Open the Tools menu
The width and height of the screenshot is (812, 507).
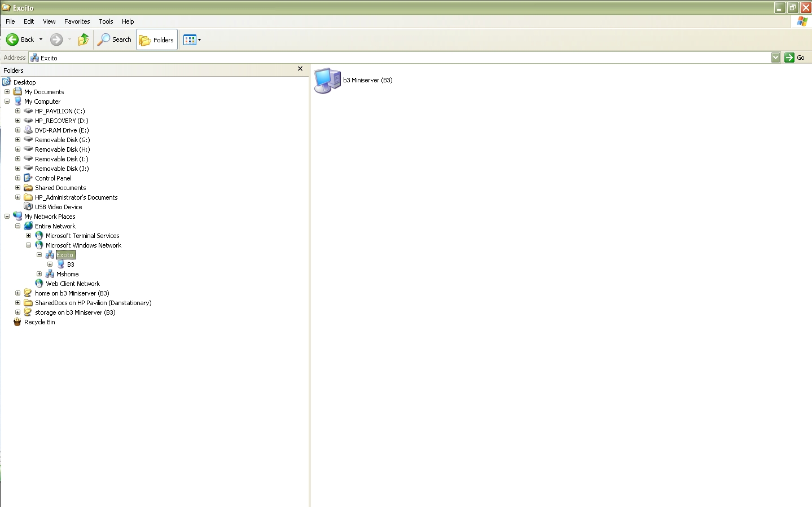coord(106,21)
